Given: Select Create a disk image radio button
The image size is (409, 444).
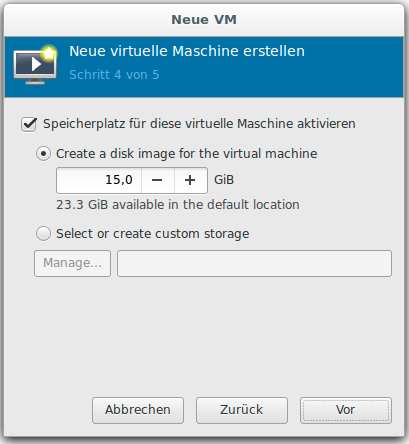Looking at the screenshot, I should point(43,154).
